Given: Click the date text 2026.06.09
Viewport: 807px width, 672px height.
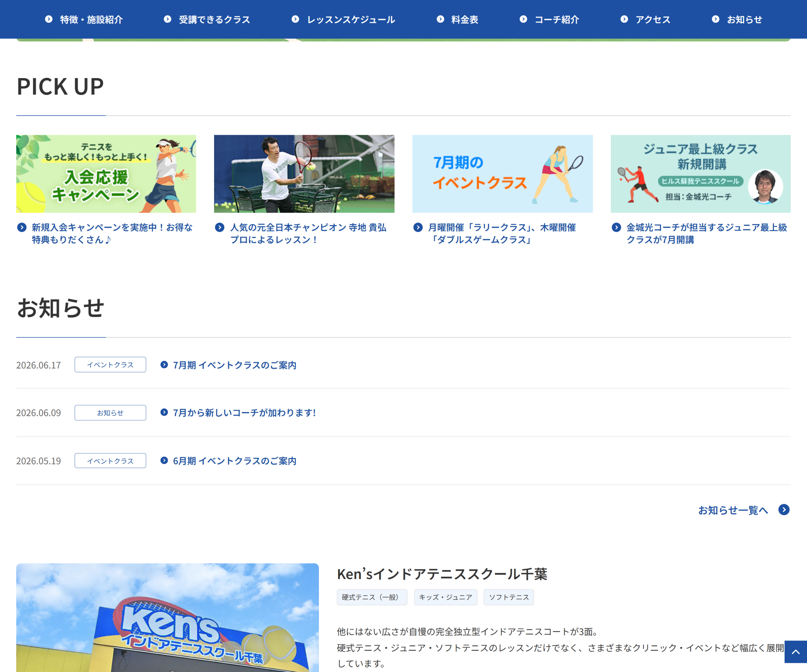Looking at the screenshot, I should [38, 413].
